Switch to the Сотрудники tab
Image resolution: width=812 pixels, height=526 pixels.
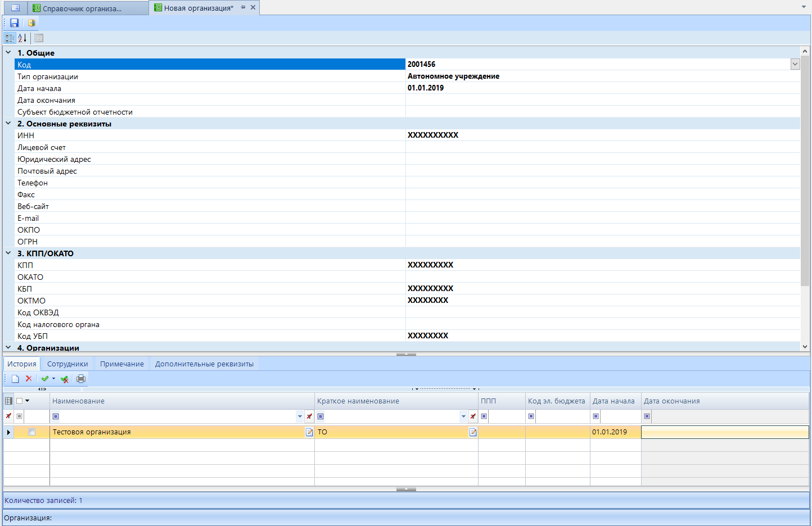[x=67, y=364]
